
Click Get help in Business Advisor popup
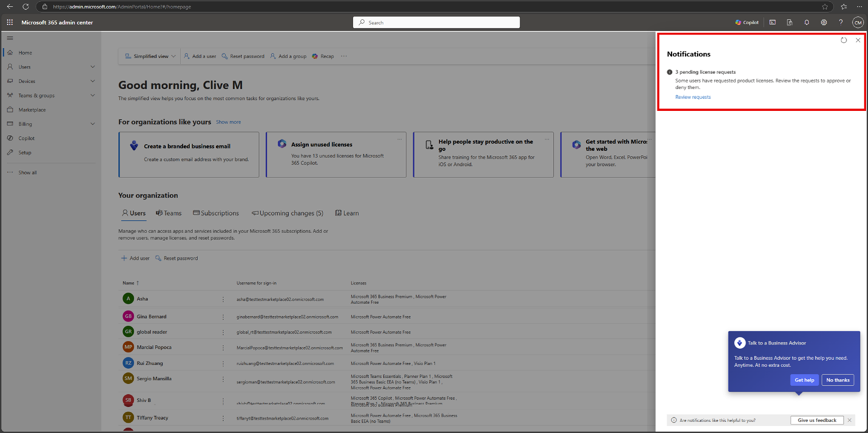(804, 380)
